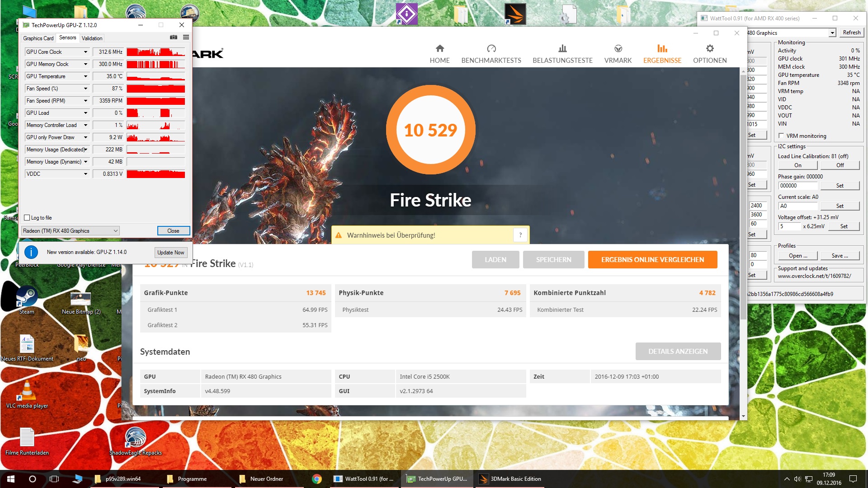
Task: Click the VRMark icon
Action: [618, 49]
